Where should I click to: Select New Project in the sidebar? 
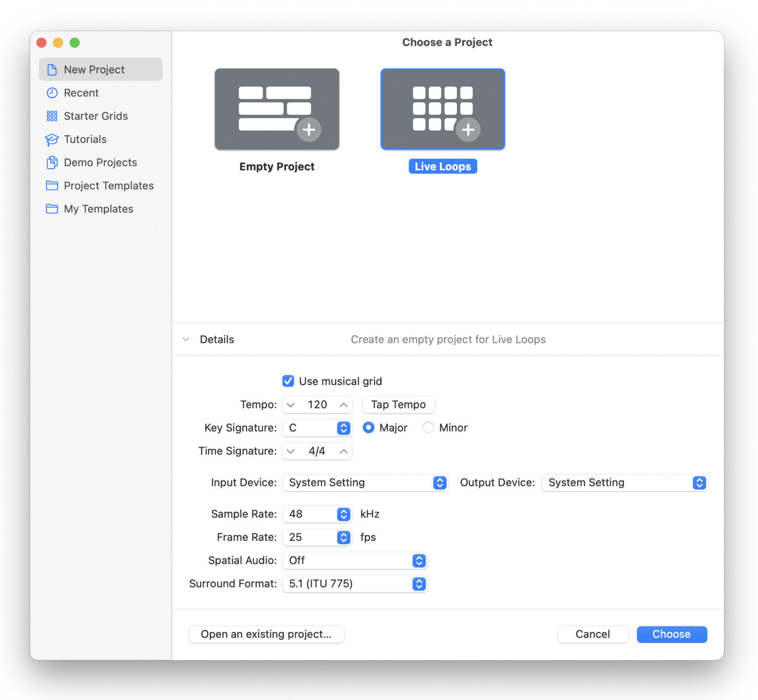(x=101, y=70)
